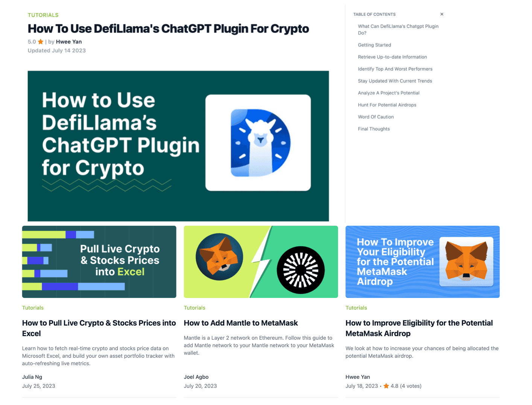Open the TUTORIALS category link above the headline
The height and width of the screenshot is (405, 532).
(43, 15)
